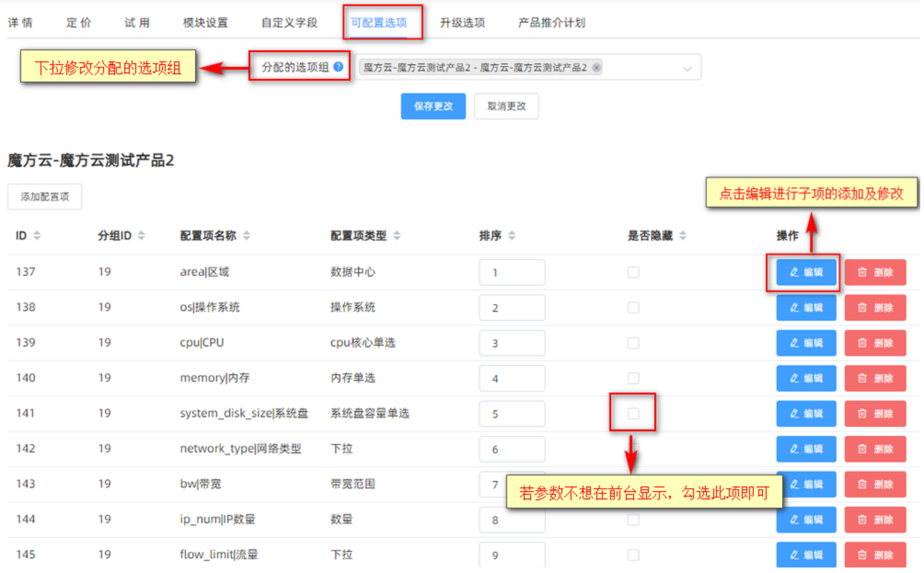
Task: Delete the cpu|CPU configuration item
Action: point(876,343)
